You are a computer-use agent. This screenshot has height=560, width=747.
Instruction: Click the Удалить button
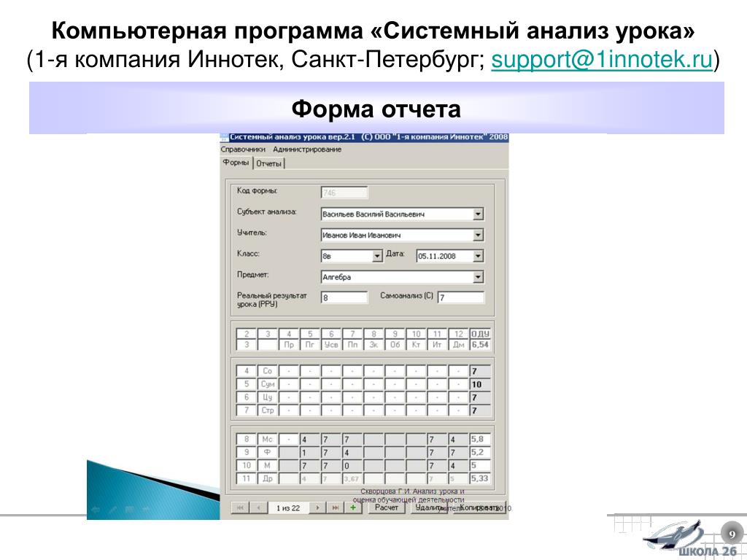(x=428, y=507)
